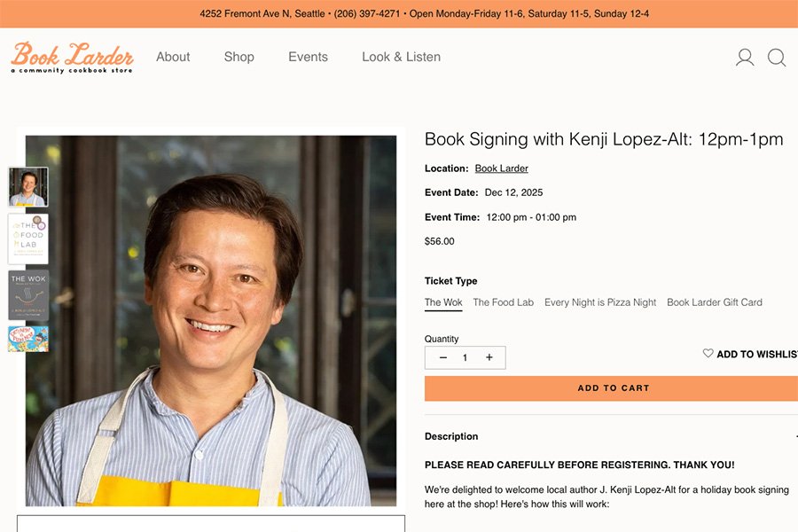
Task: Select The Wok ticket type
Action: [x=443, y=302]
